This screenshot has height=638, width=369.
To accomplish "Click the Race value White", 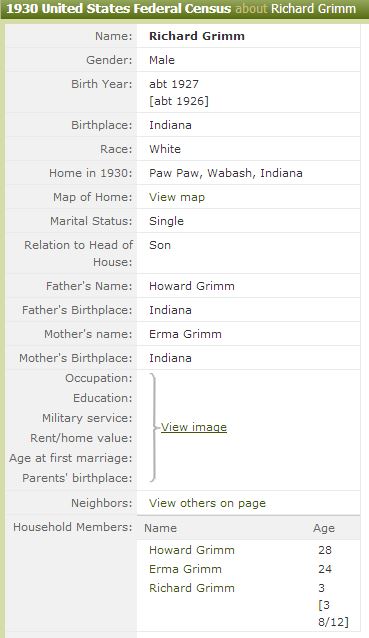I will (x=165, y=149).
